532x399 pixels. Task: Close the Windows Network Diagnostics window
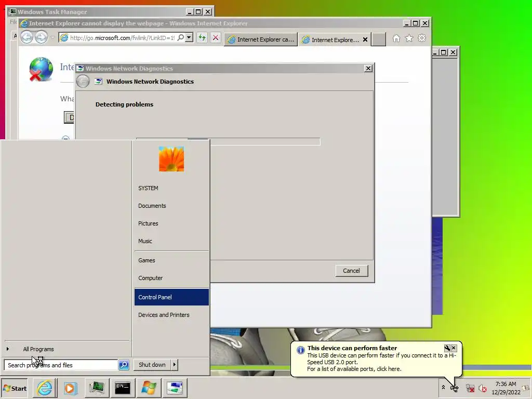point(368,69)
